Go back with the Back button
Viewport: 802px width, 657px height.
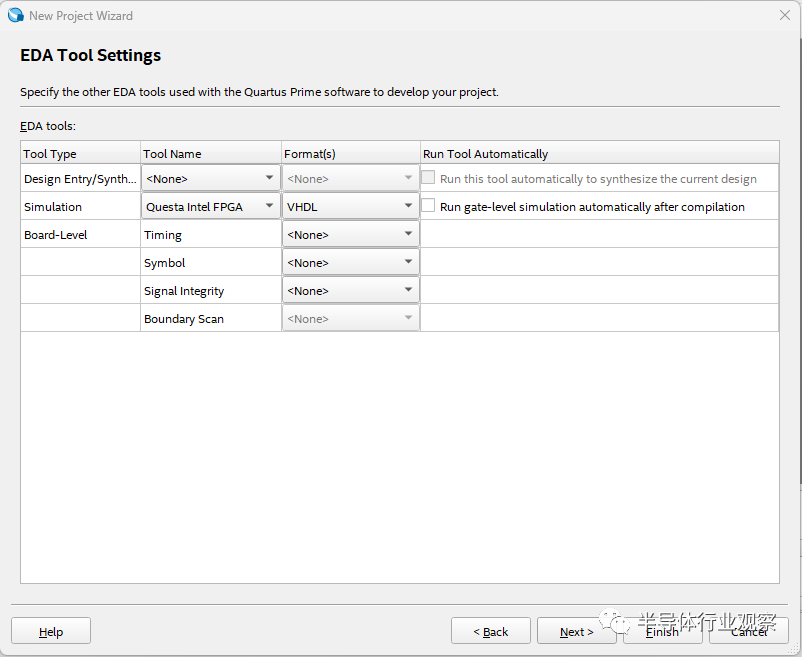[491, 631]
